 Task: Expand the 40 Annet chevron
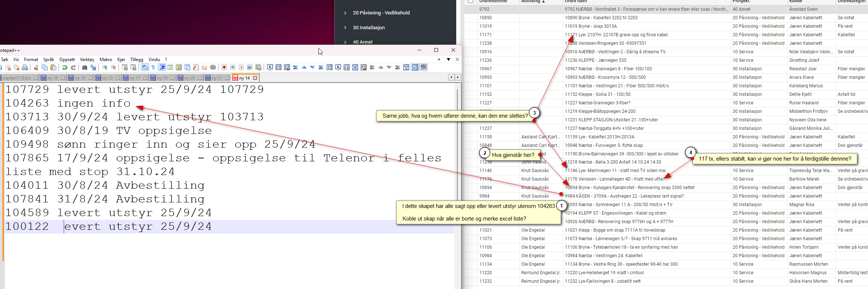click(345, 42)
